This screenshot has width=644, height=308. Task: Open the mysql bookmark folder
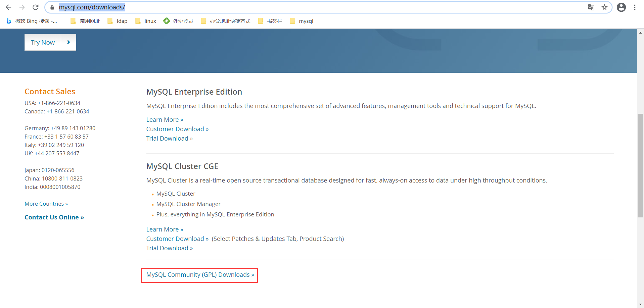pyautogui.click(x=302, y=21)
